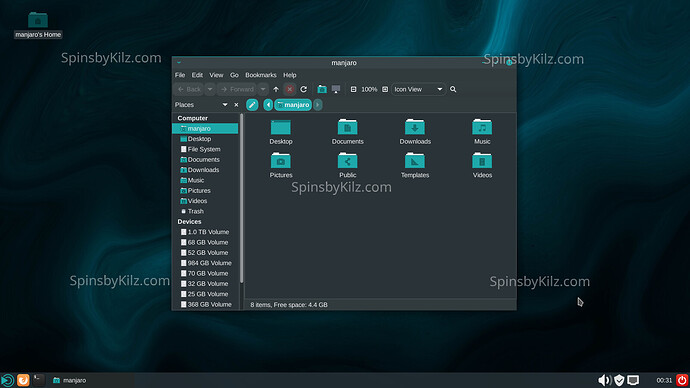Open Back history dropdown arrow
This screenshot has height=388, width=690.
pos(210,89)
